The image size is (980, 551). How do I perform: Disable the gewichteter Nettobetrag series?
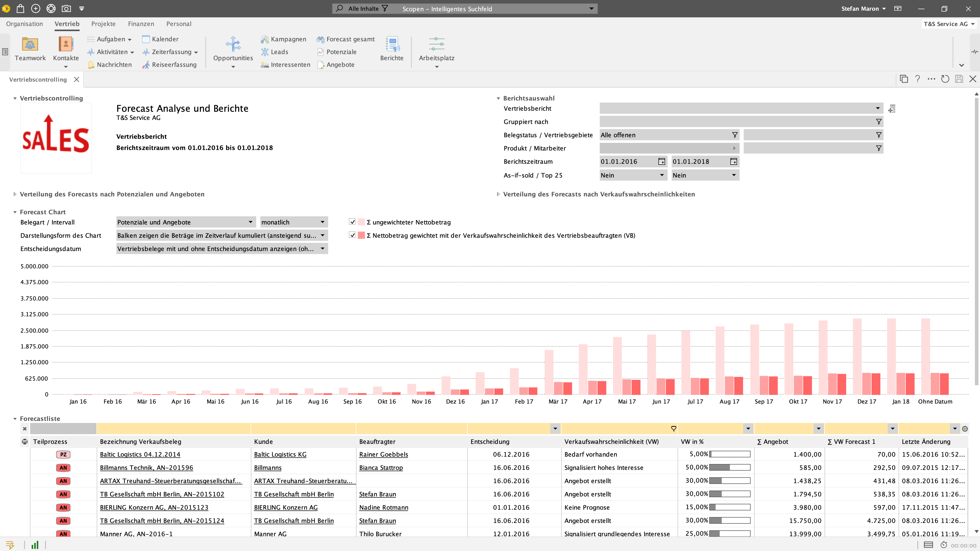coord(351,235)
